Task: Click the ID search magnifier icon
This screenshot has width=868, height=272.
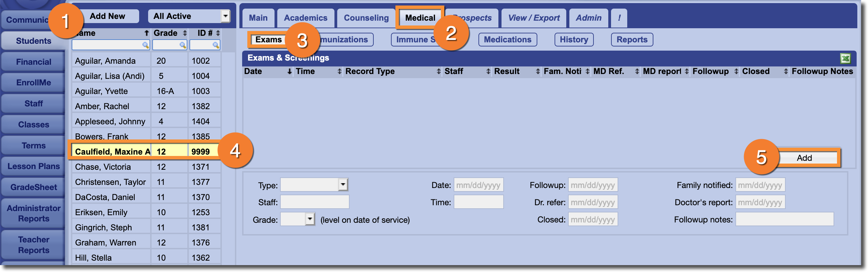Action: pos(216,45)
